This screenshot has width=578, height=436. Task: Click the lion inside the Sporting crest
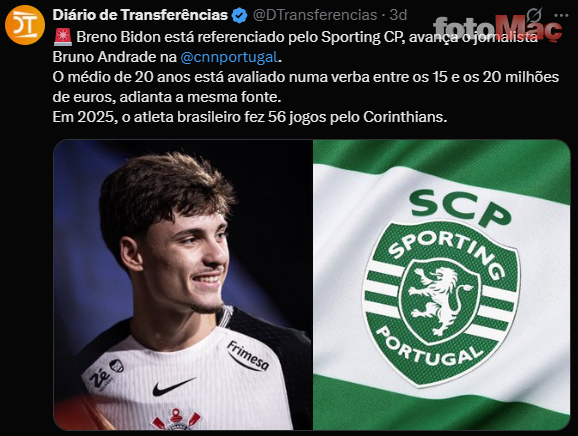pyautogui.click(x=439, y=300)
